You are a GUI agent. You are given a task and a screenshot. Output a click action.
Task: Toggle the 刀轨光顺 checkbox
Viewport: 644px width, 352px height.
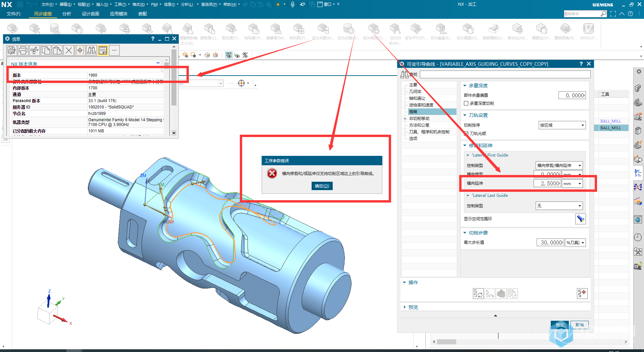click(x=466, y=134)
